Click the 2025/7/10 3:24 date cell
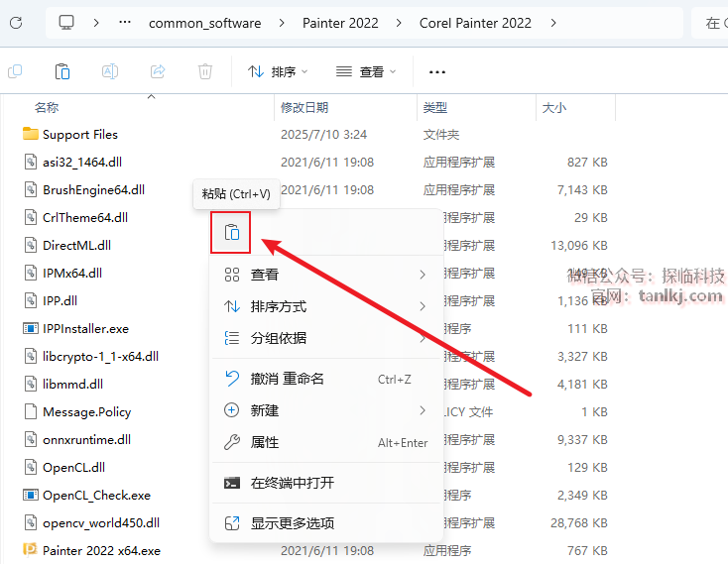This screenshot has width=728, height=564. coord(323,135)
